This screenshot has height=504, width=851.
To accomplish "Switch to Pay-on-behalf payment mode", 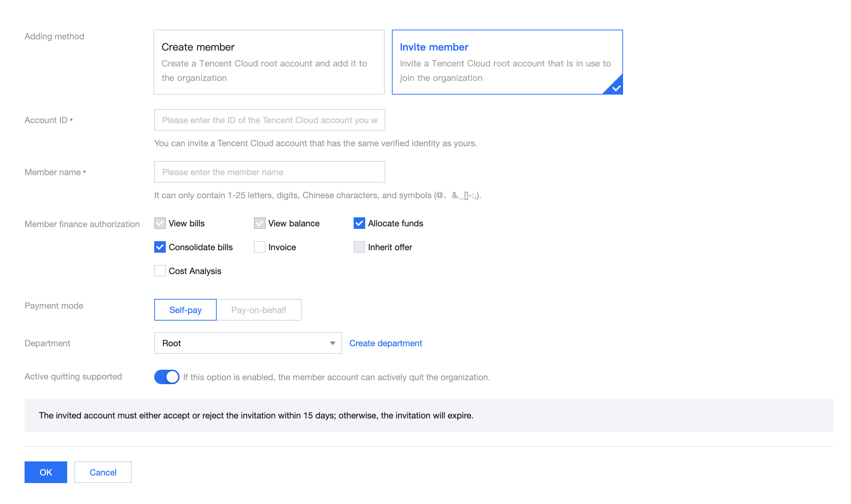I will [x=259, y=310].
